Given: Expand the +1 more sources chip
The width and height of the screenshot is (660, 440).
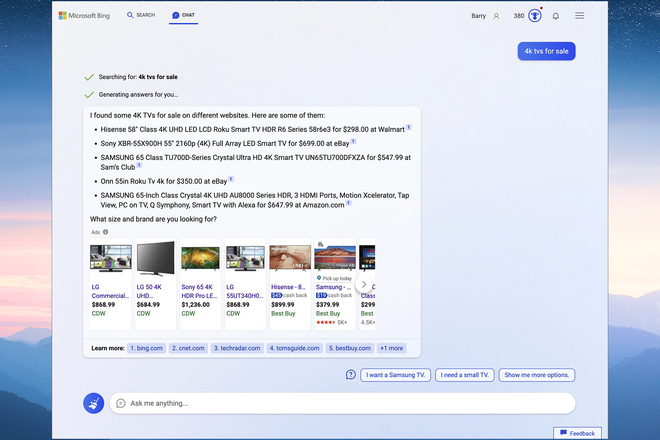Looking at the screenshot, I should click(391, 348).
